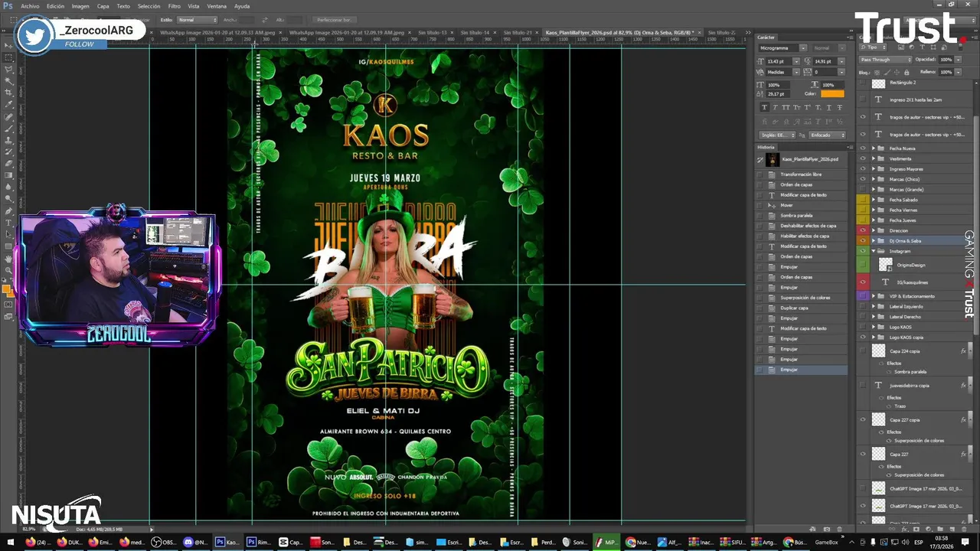The width and height of the screenshot is (980, 551).
Task: Select the Crop tool
Action: pyautogui.click(x=8, y=93)
